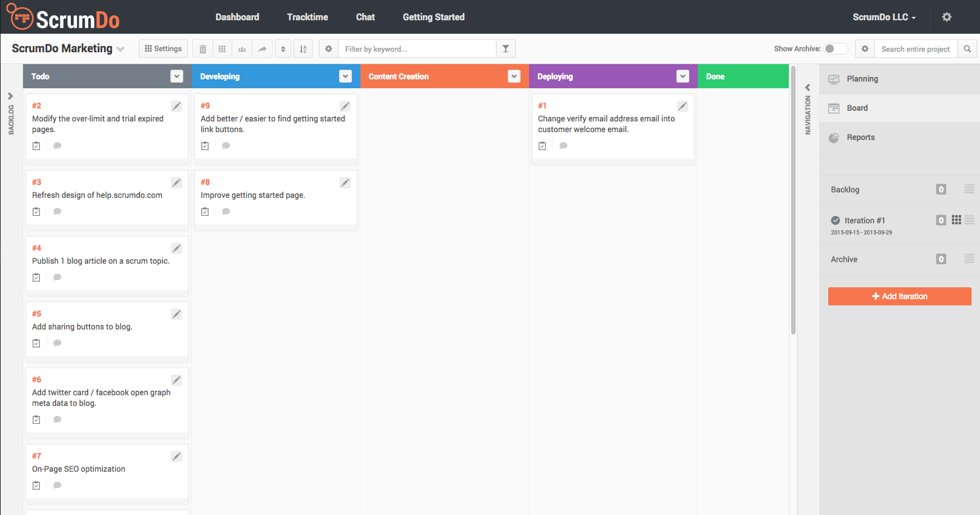
Task: Open tasks checklist icon on card #3
Action: click(x=37, y=211)
